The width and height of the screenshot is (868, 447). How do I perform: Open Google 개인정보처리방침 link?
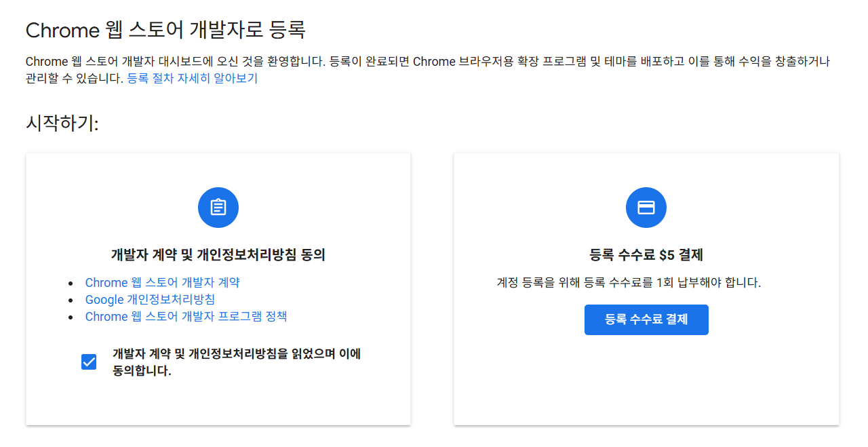click(150, 300)
